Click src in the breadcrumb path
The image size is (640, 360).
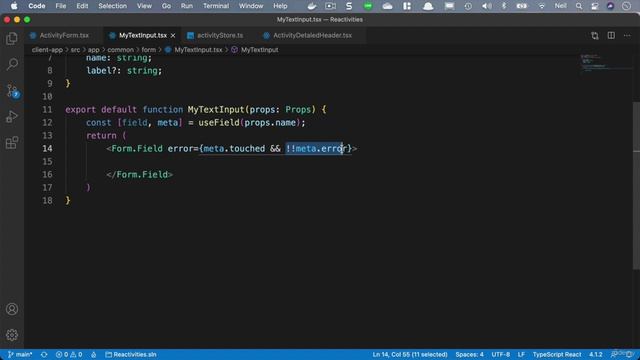(x=76, y=50)
